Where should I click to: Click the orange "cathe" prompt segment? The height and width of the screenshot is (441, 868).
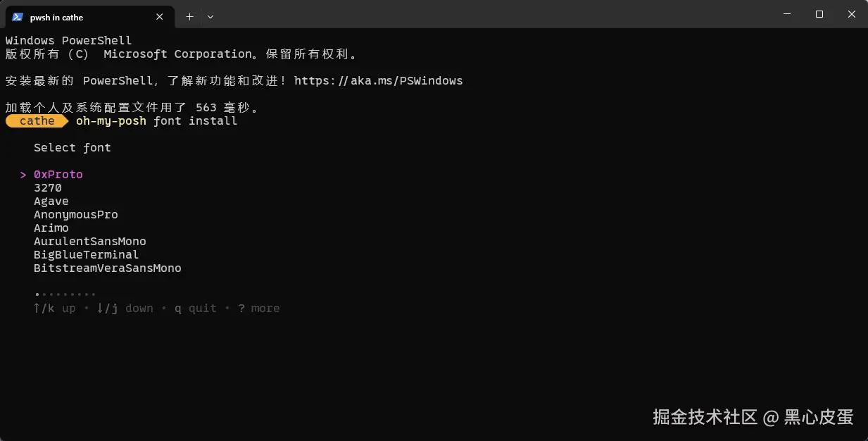pyautogui.click(x=37, y=121)
